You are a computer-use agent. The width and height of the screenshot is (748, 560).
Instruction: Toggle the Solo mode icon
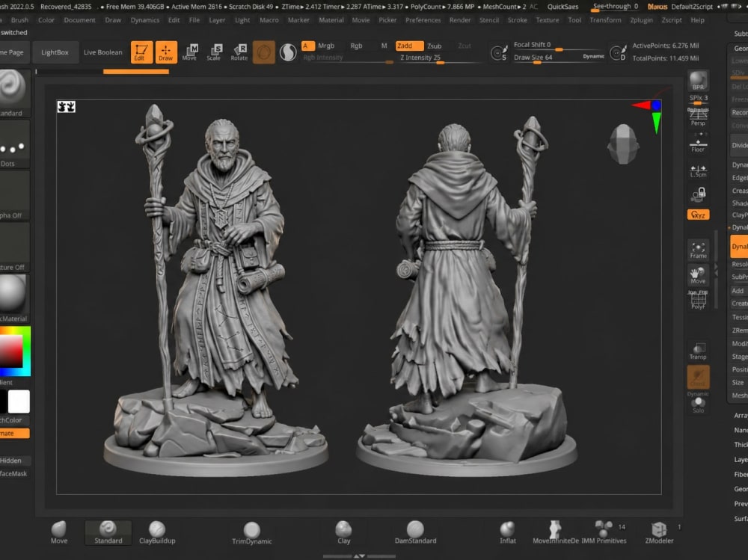pyautogui.click(x=698, y=405)
